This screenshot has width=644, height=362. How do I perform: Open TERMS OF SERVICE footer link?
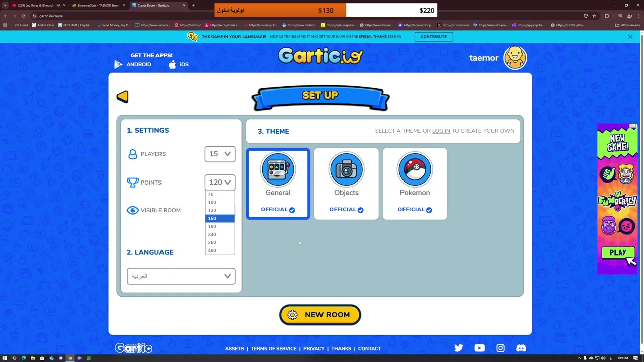tap(274, 348)
